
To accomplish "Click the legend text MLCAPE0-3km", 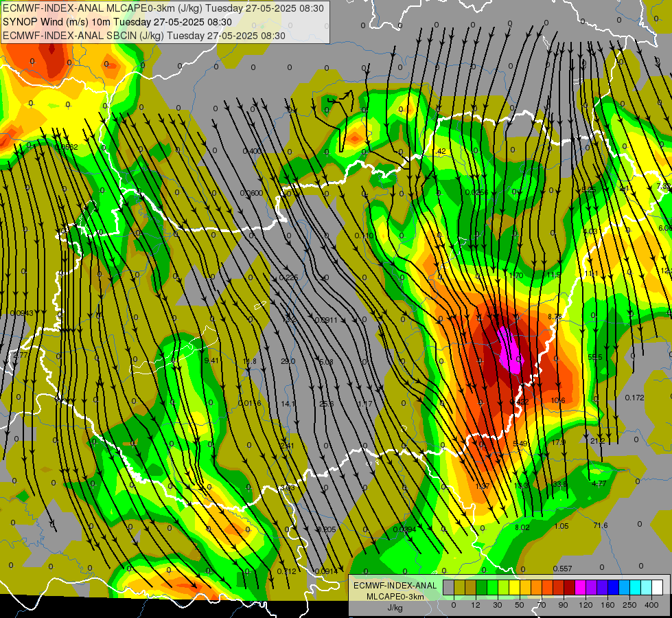I will [x=395, y=597].
